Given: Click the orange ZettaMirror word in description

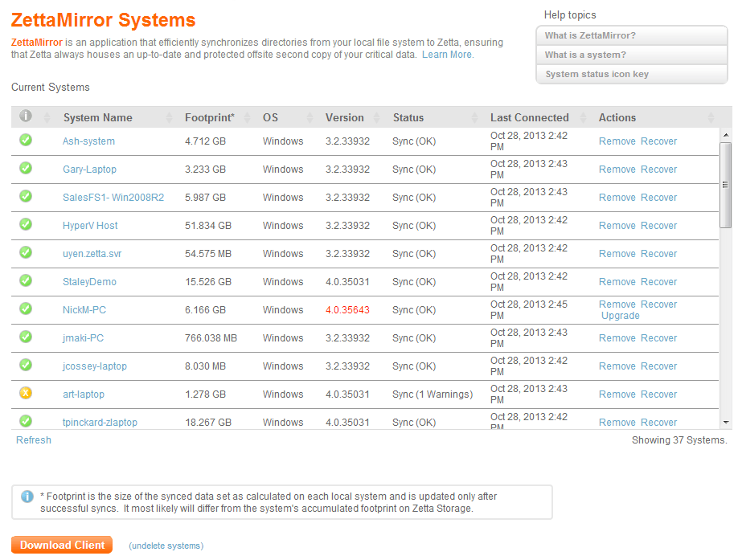Looking at the screenshot, I should pos(37,43).
